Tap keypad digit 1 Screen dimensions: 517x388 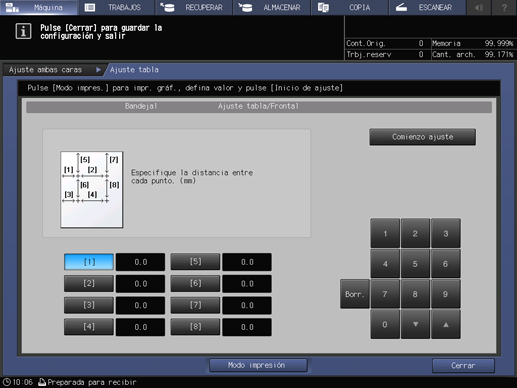[x=385, y=233]
